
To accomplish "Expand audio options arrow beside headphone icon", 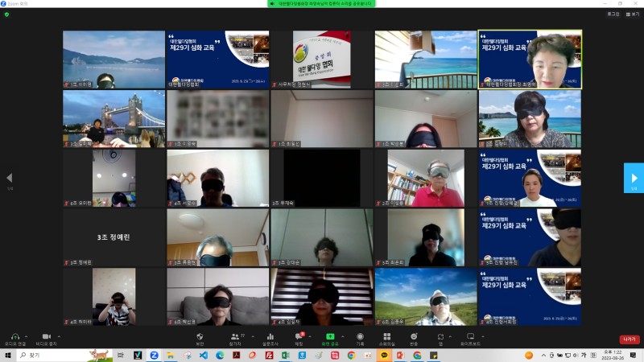I will [26, 335].
